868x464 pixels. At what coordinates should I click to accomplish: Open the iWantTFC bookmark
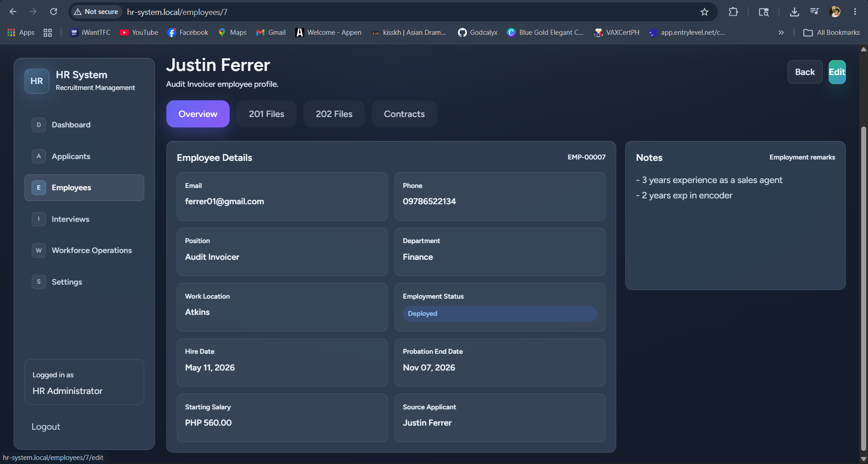point(90,33)
